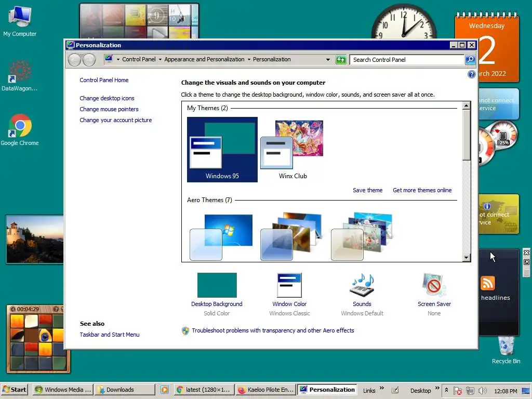Expand dropdown arrow after Control Panel breadcrumb
Image resolution: width=532 pixels, height=399 pixels.
[x=160, y=59]
